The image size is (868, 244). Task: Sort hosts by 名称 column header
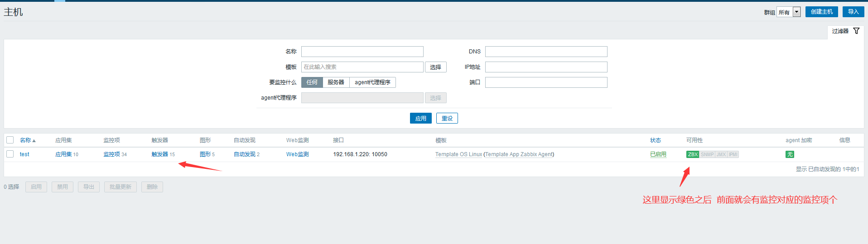pos(25,140)
